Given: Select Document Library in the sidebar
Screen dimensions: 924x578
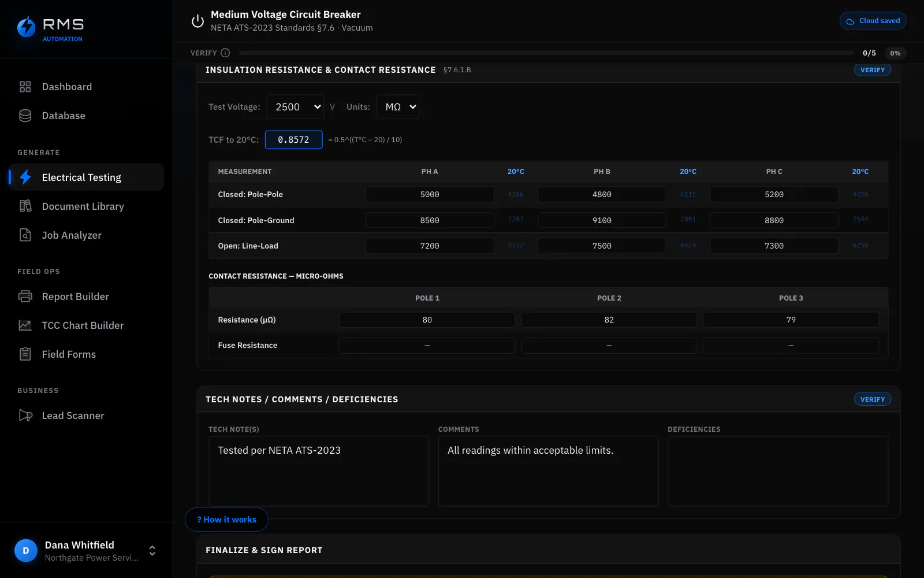Looking at the screenshot, I should (x=87, y=206).
